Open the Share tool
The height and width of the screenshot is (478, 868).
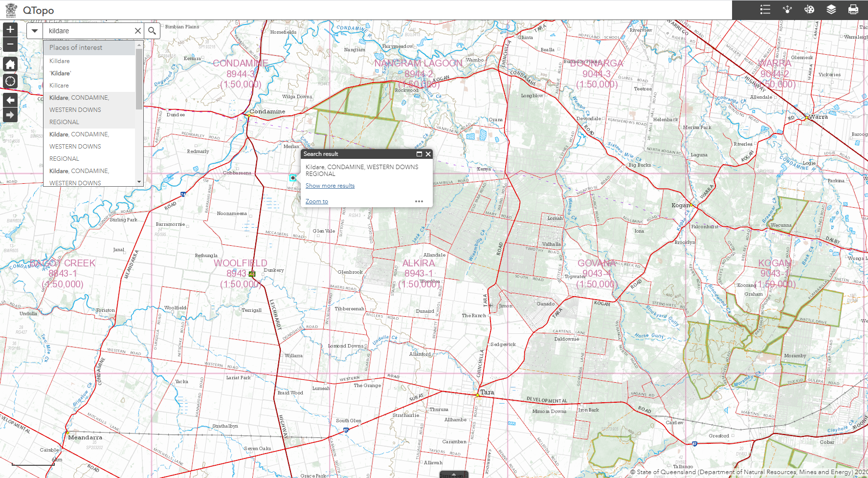(x=787, y=9)
